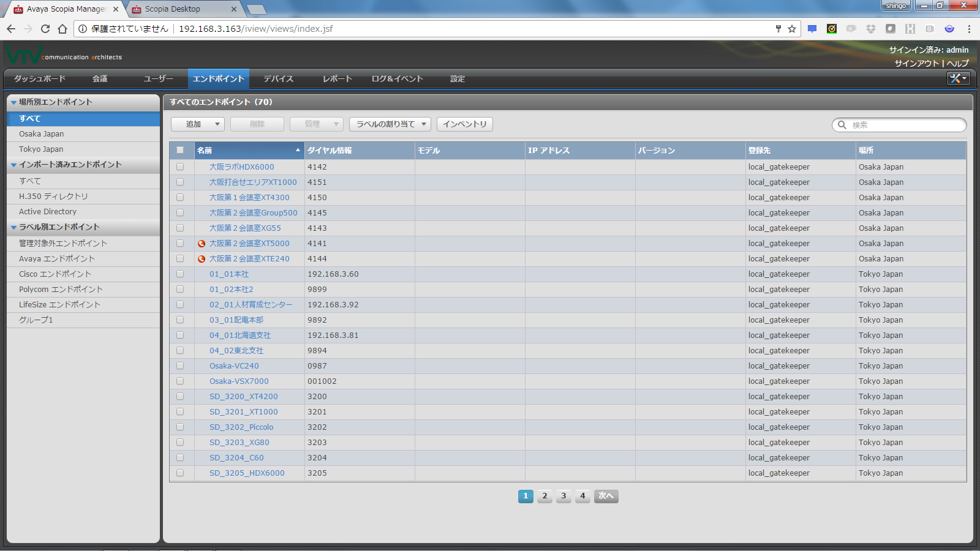980x551 pixels.
Task: Click the blue chat extension icon
Action: tap(812, 29)
